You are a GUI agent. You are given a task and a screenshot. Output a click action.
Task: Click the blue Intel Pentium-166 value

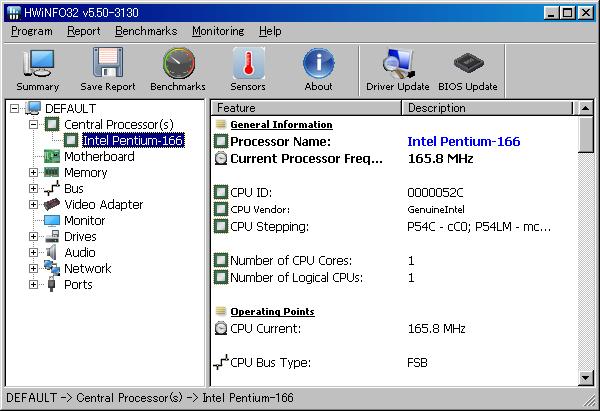tap(463, 142)
